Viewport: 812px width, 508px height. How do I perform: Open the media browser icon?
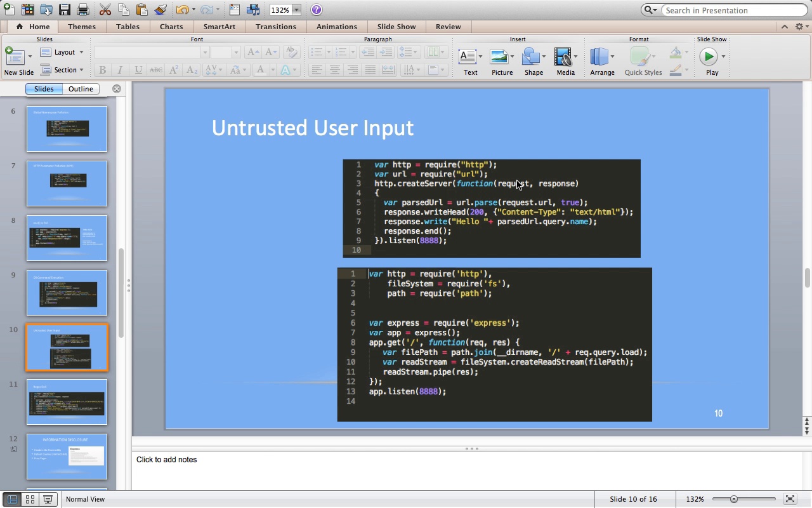(253, 10)
